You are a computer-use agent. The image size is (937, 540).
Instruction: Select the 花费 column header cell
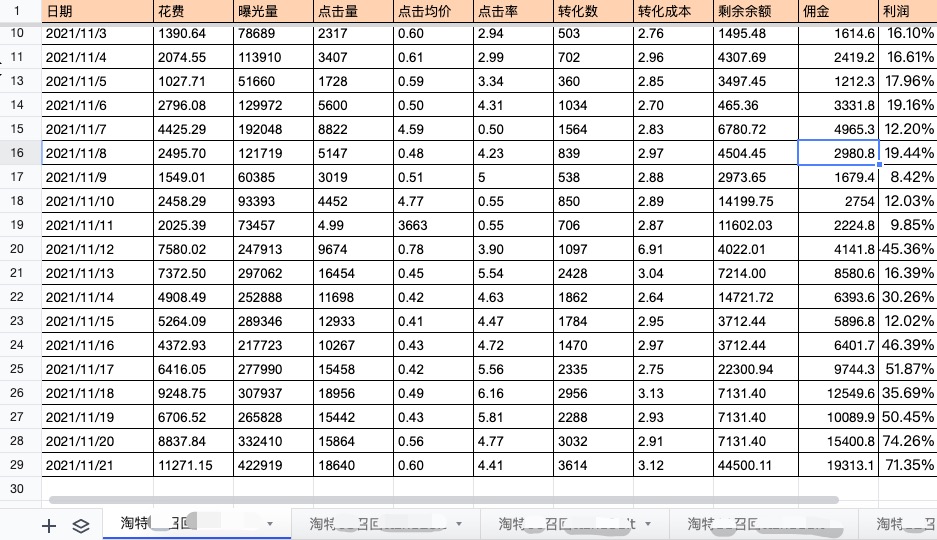point(194,11)
